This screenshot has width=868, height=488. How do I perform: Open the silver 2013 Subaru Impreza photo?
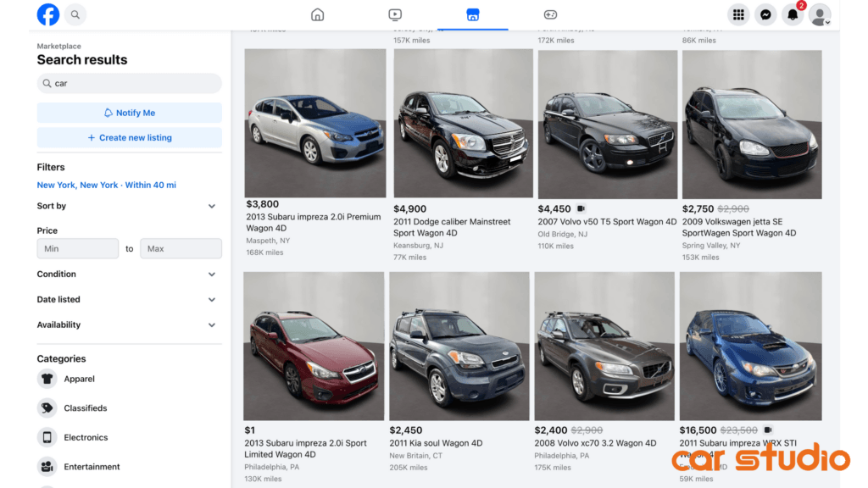click(315, 124)
